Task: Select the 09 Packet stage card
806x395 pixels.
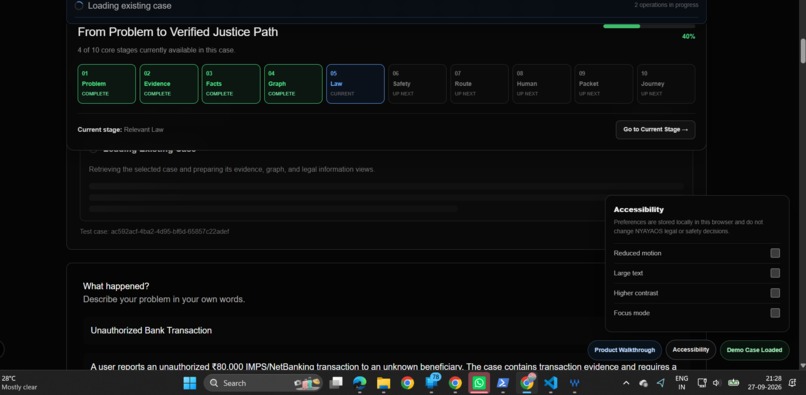Action: (x=604, y=84)
